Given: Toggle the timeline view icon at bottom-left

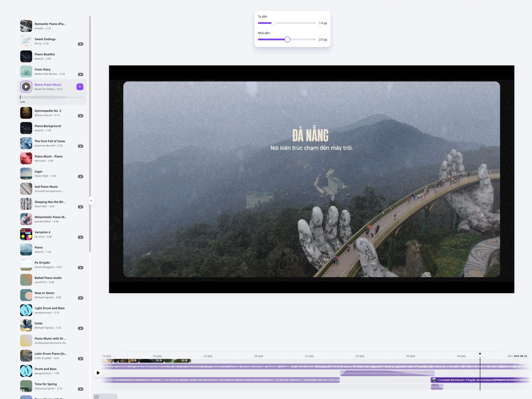Looking at the screenshot, I should click(96, 397).
